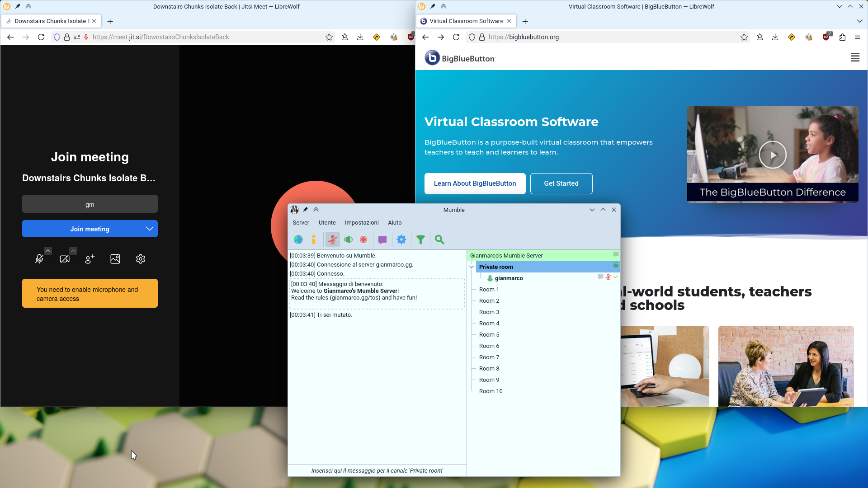This screenshot has height=488, width=868.
Task: Toggle Jitsi disabled camera button
Action: point(65,259)
